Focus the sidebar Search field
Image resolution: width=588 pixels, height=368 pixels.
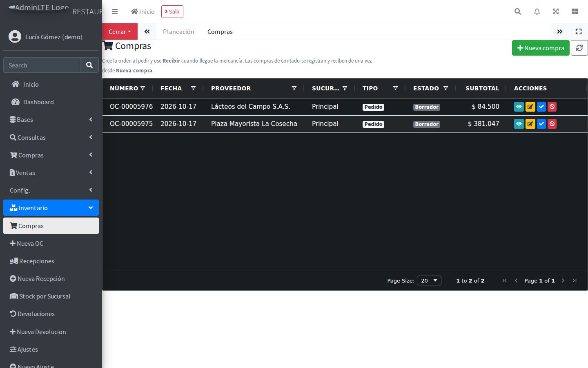coord(42,65)
